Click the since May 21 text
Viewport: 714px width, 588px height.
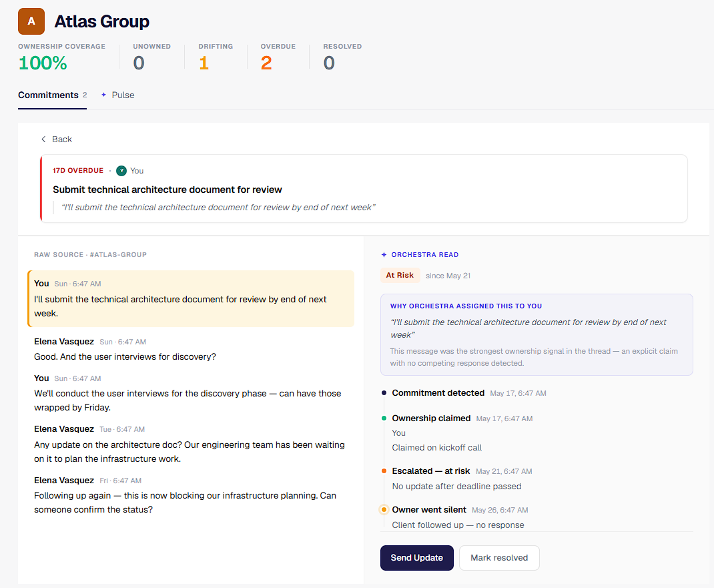click(x=448, y=276)
